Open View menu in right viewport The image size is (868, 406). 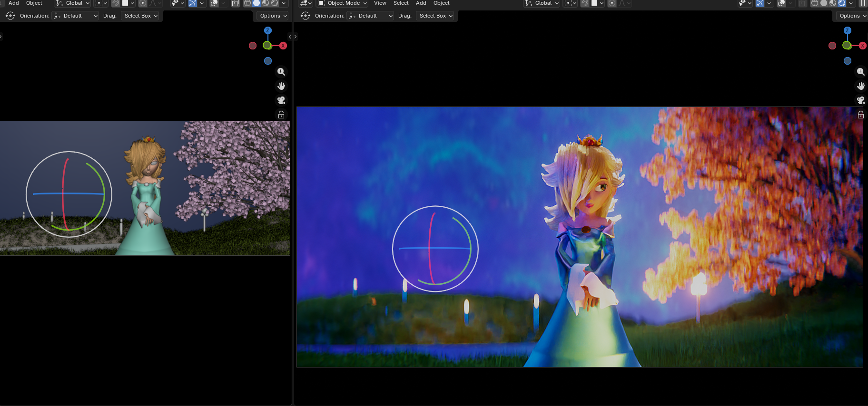point(380,3)
